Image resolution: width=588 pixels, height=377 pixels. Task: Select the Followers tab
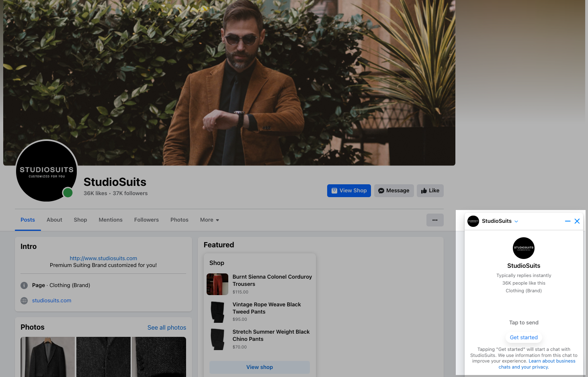tap(146, 220)
